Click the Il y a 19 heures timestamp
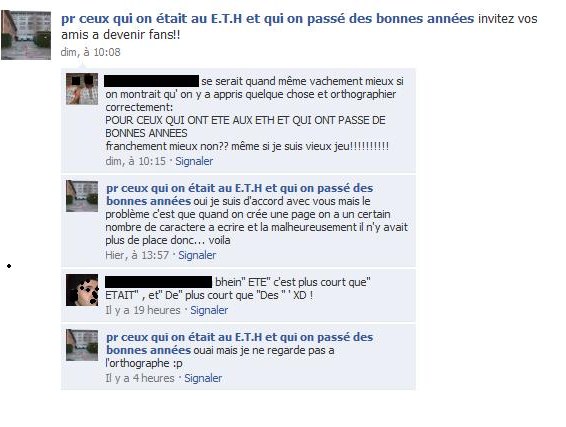 (143, 310)
